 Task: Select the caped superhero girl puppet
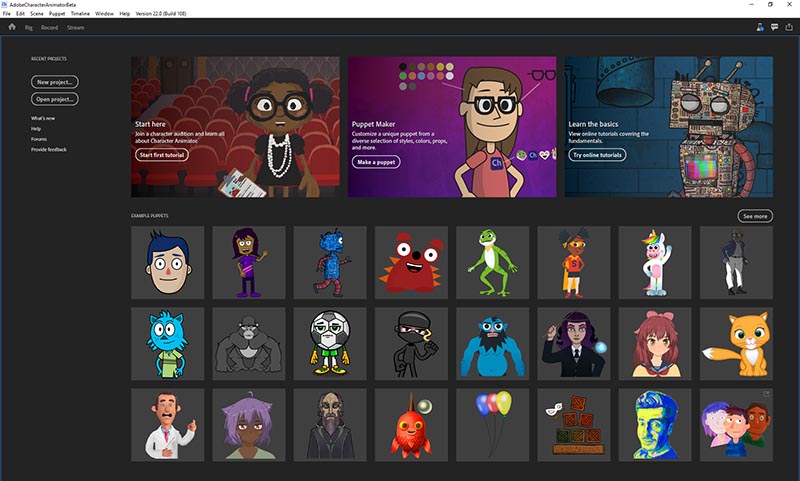coord(573,263)
